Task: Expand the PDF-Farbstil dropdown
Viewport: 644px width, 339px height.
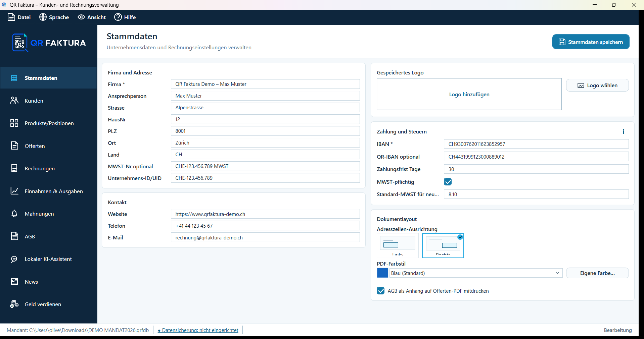Action: click(x=475, y=273)
